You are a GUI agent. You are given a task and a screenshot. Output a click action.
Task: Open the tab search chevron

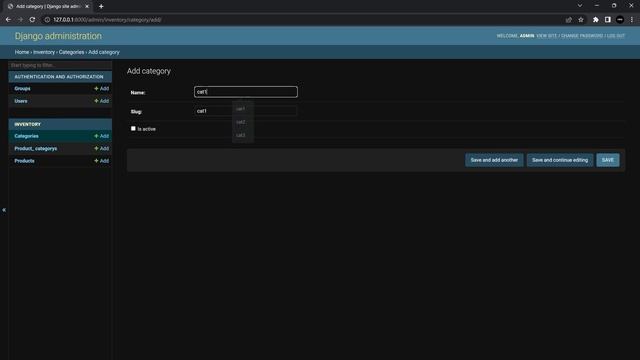[580, 6]
